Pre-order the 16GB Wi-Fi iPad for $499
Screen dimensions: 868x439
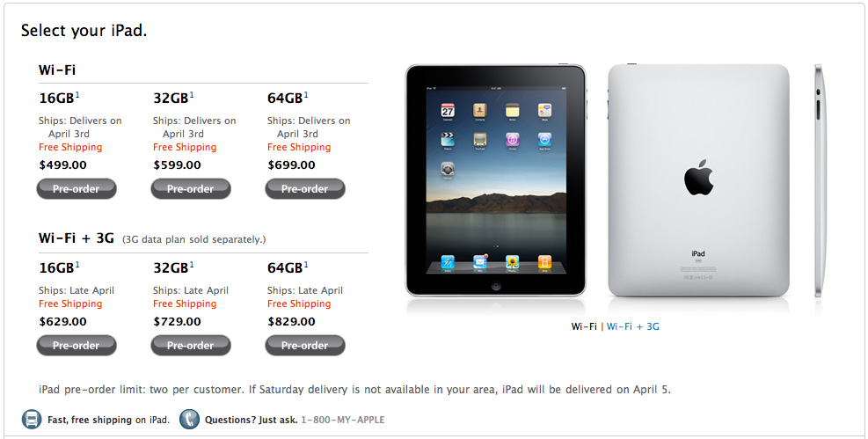[x=77, y=189]
